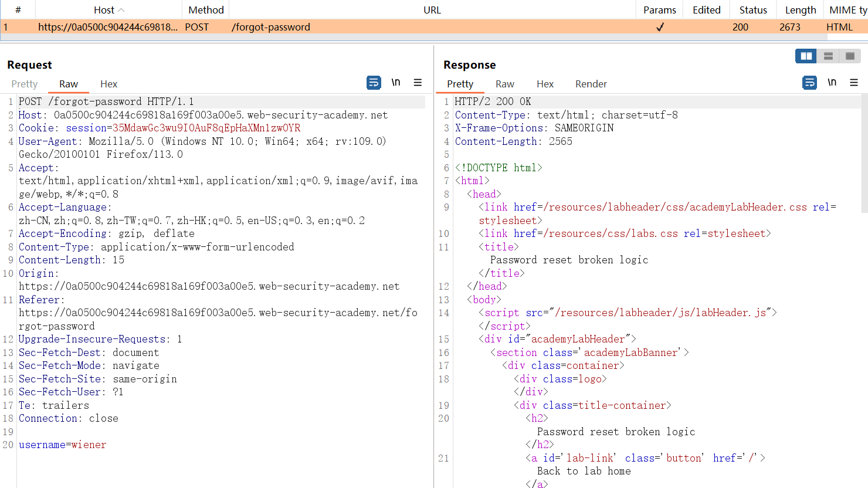Switch to combined tabbed layout view
The height and width of the screenshot is (488, 868).
point(850,56)
